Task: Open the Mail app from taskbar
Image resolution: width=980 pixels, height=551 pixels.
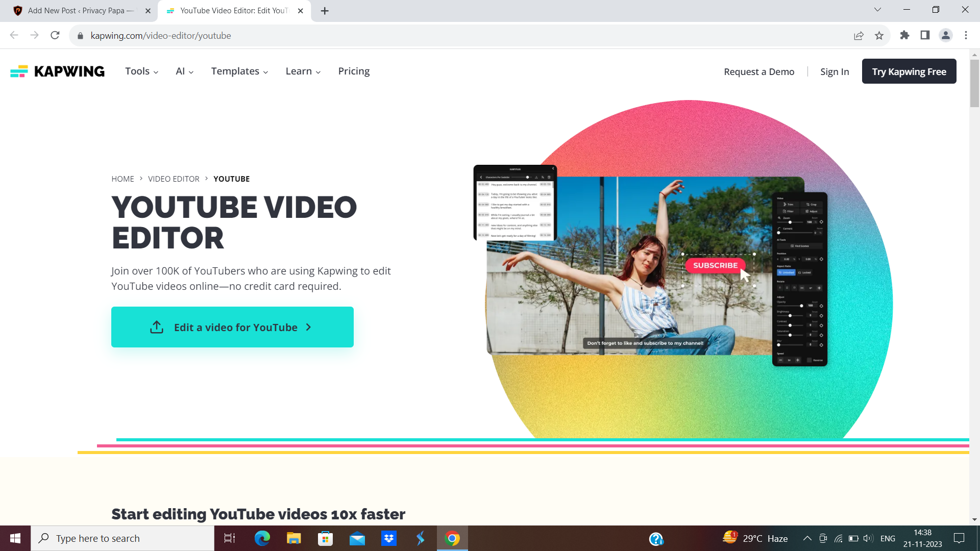Action: pyautogui.click(x=357, y=538)
